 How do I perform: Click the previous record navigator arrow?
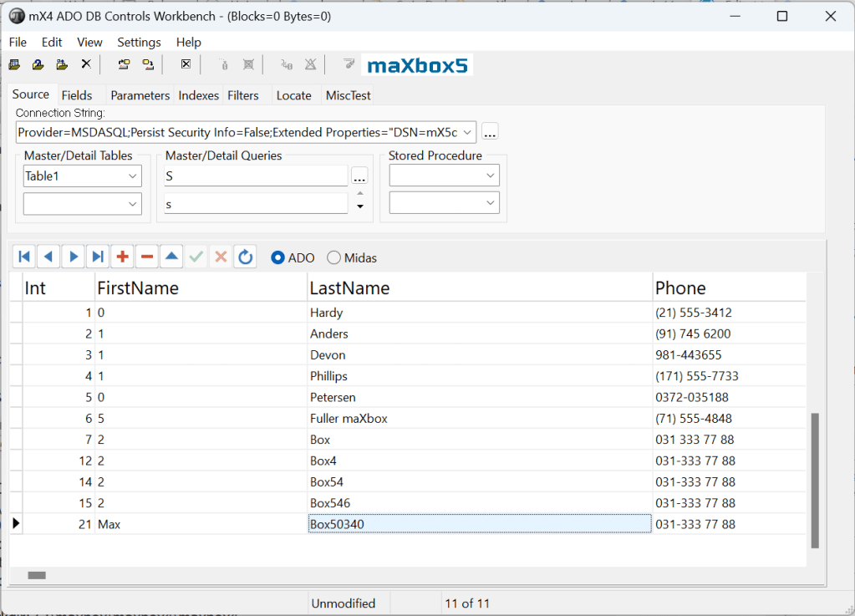point(48,257)
